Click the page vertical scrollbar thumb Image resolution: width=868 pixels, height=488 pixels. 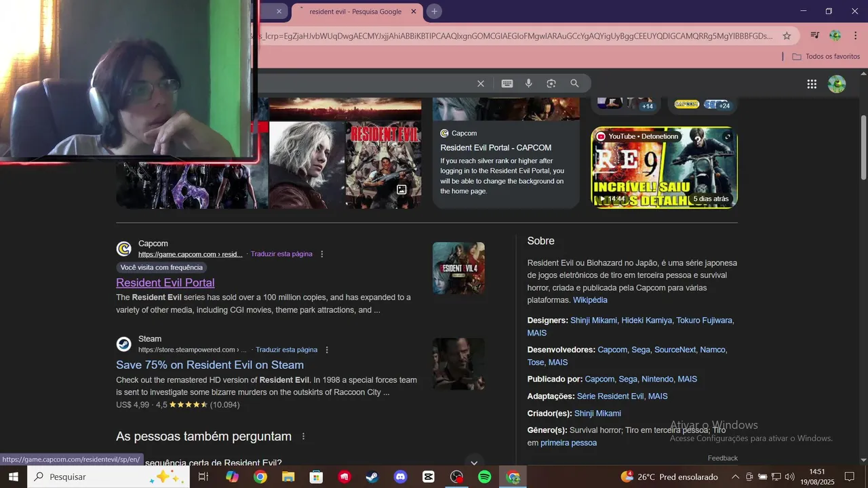click(863, 147)
